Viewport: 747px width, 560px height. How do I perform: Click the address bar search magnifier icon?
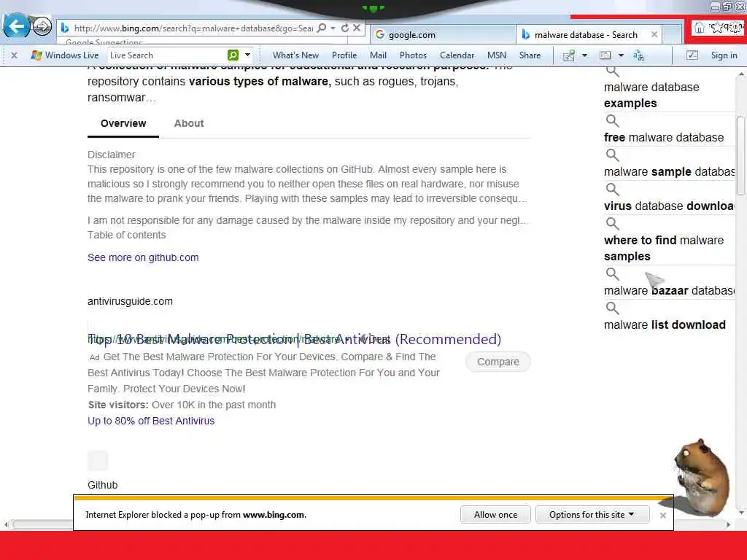[322, 28]
